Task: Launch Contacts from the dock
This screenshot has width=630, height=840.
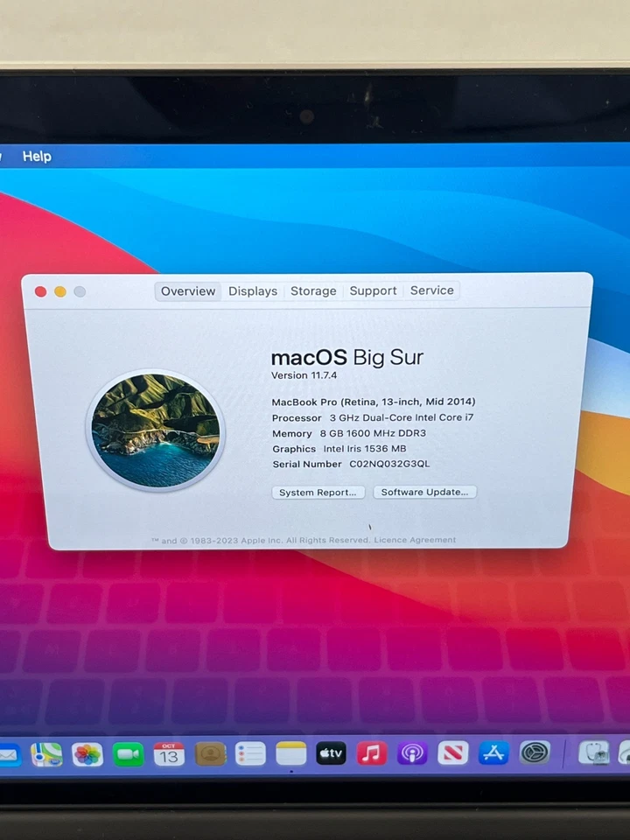Action: (x=210, y=754)
